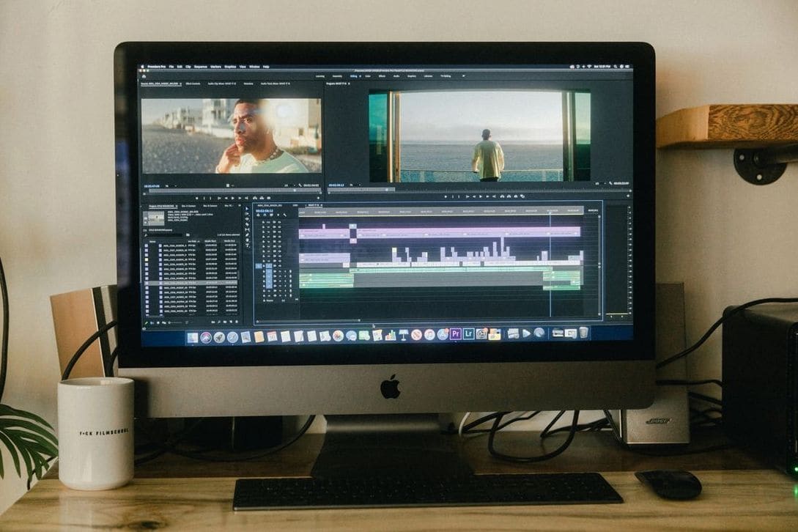Screen dimensions: 798x532
Task: Click the Home icon below the menu bar
Action: (x=144, y=76)
